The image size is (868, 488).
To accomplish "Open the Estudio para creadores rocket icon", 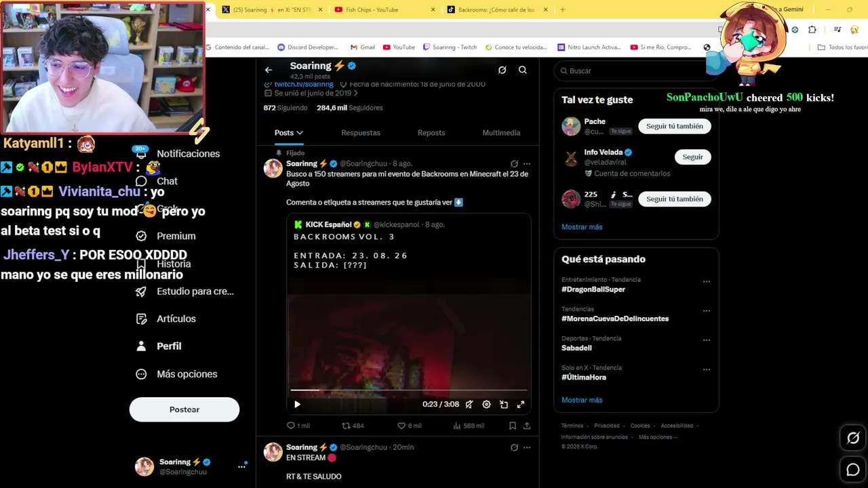I will (x=141, y=291).
